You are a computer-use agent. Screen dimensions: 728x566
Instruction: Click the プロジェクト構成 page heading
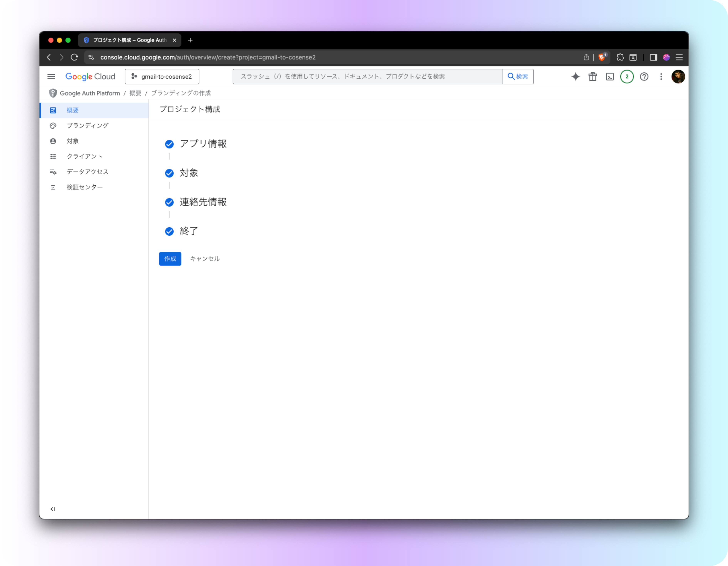tap(190, 109)
